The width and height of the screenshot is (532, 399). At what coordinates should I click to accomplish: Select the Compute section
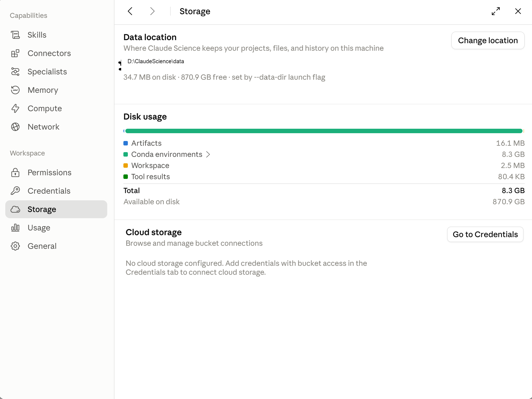56,108
